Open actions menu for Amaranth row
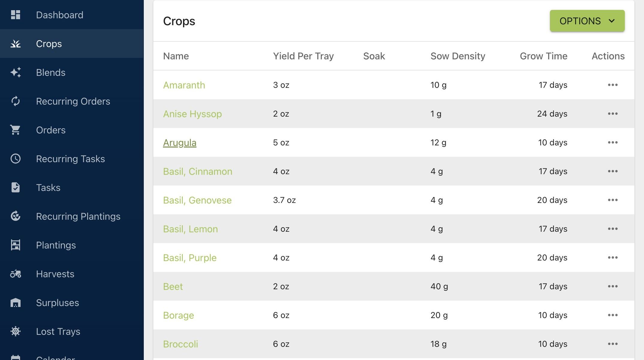644x360 pixels. point(613,85)
